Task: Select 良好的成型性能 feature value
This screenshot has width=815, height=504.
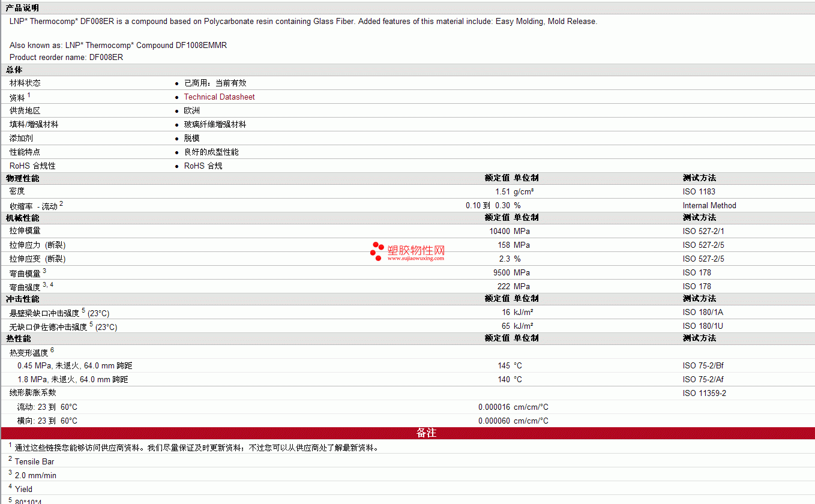Action: 211,152
